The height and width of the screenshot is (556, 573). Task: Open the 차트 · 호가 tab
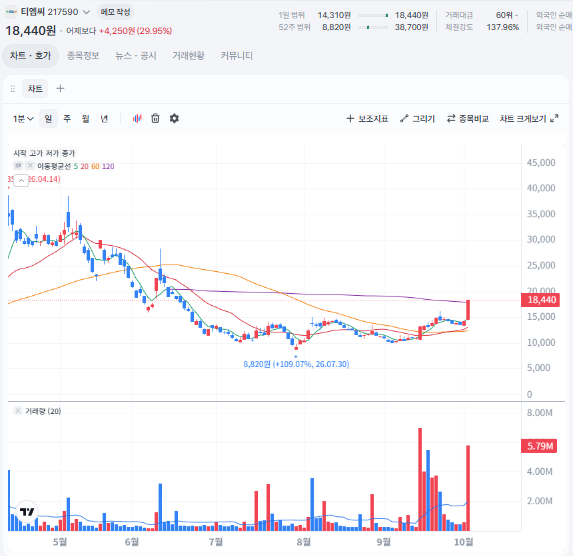(x=30, y=56)
